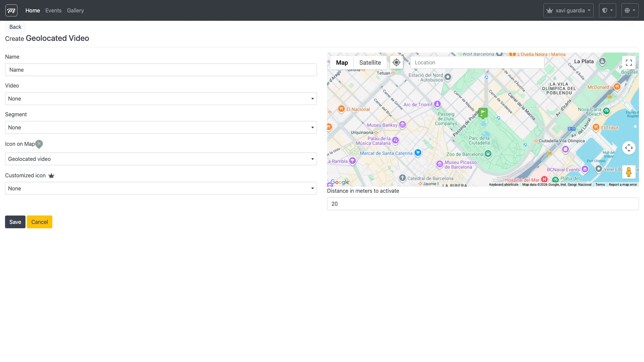The image size is (644, 362).
Task: Open the xavi guardia user menu
Action: click(568, 10)
